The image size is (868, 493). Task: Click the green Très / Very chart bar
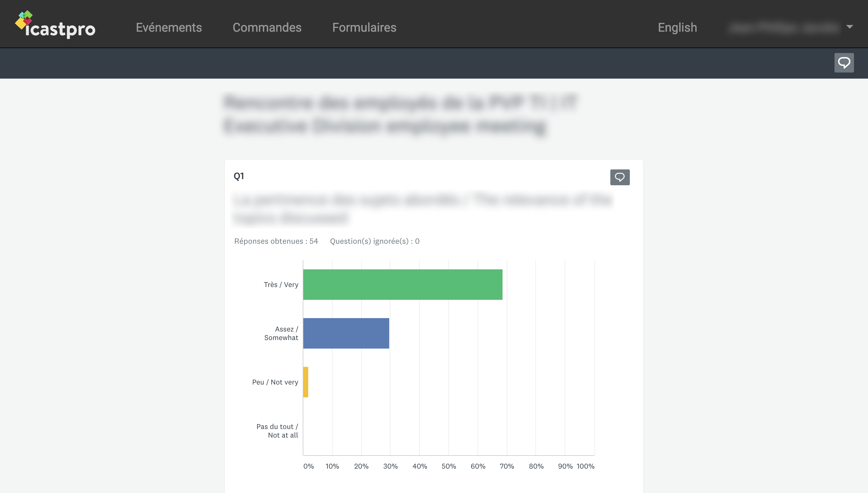403,284
